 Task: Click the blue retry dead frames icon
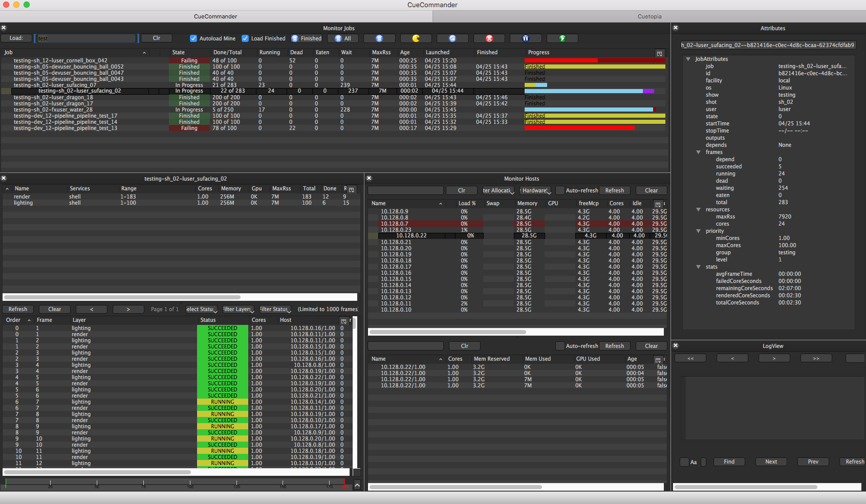click(452, 38)
